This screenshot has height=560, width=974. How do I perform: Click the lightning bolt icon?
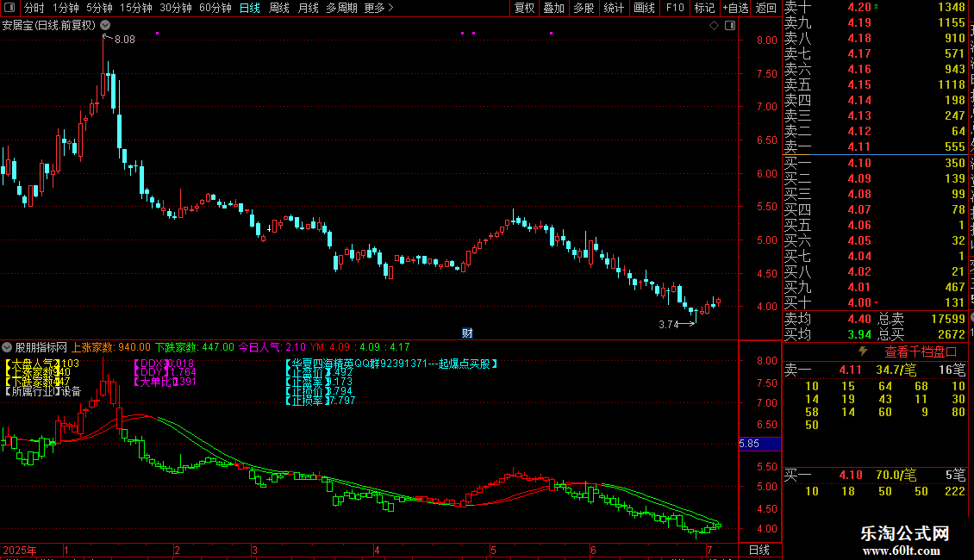863,352
